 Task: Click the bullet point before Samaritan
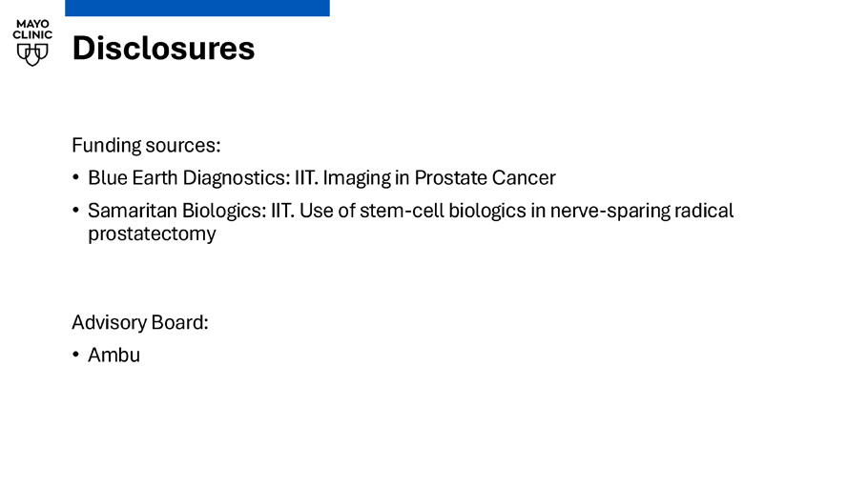pos(76,211)
